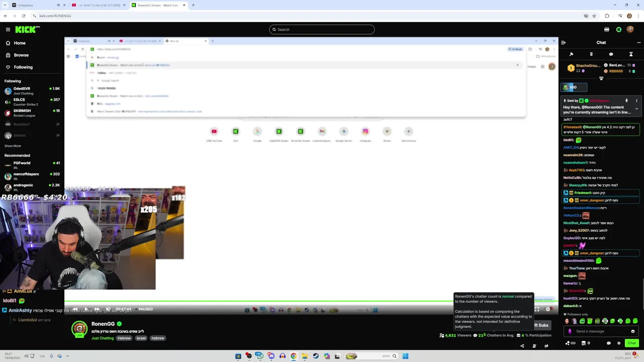The height and width of the screenshot is (362, 644).
Task: Click the hide-eye icon below the stream
Action: pos(546,346)
